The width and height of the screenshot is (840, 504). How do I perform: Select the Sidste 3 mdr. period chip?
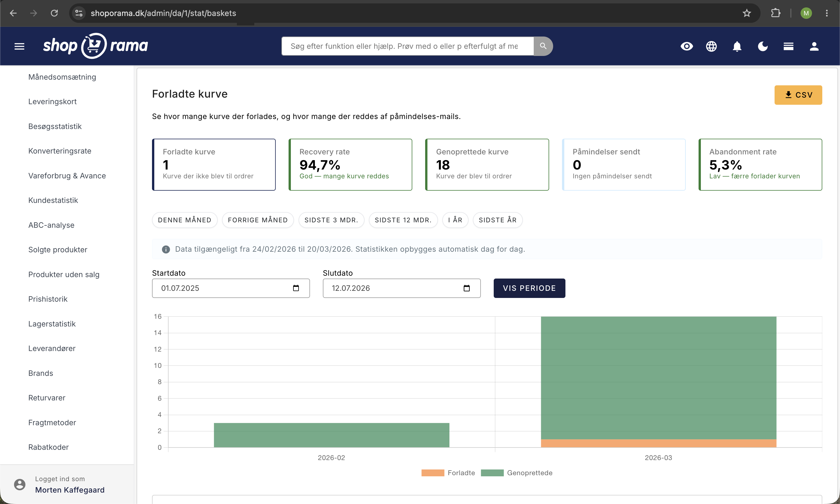[x=331, y=220]
